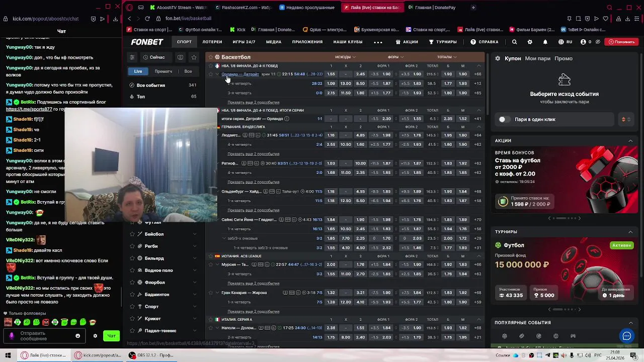The image size is (644, 362).
Task: Open emoji picker in Kick chat input
Action: pos(77,336)
